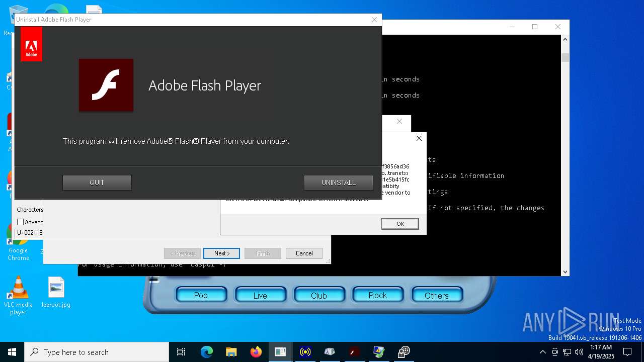Open Flash Player uninstaller taskbar icon
Viewport: 644px width, 362px height.
tap(354, 352)
